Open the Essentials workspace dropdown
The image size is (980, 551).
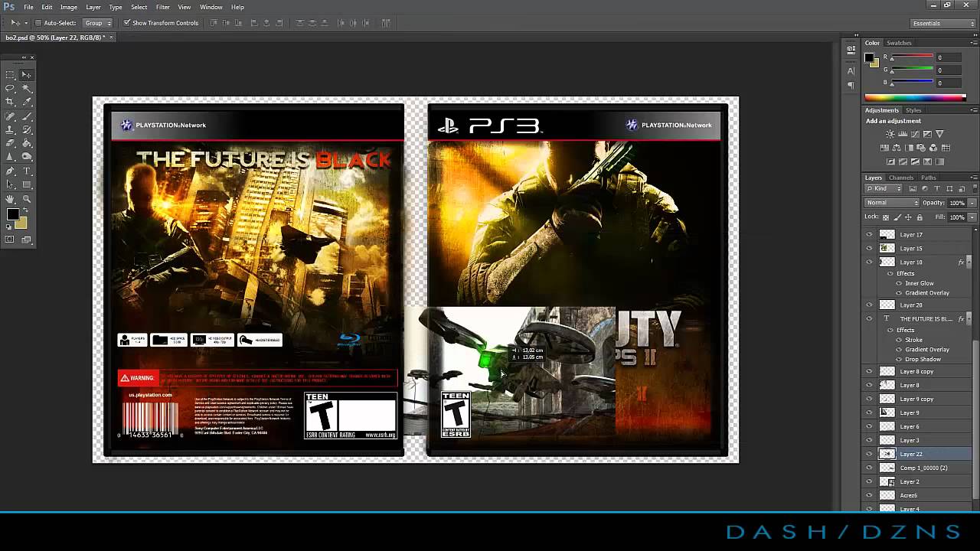[x=943, y=23]
